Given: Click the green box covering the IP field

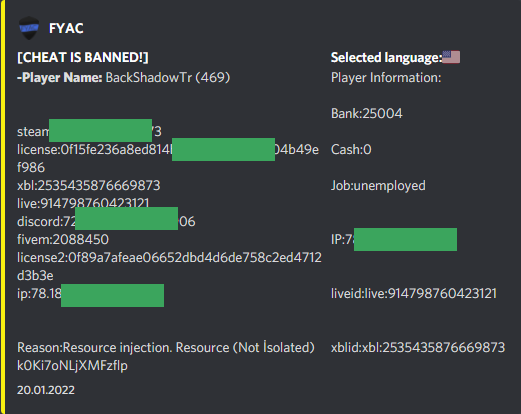Looking at the screenshot, I should [405, 239].
